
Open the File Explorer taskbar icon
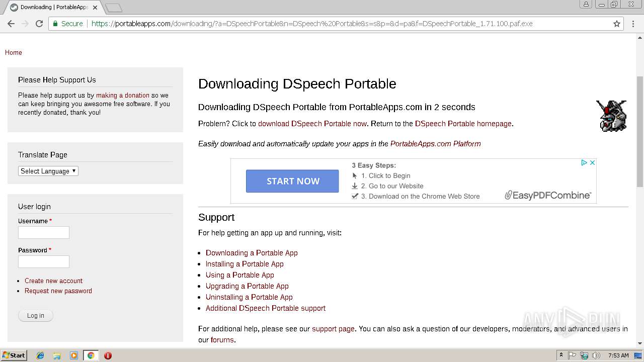tap(57, 355)
